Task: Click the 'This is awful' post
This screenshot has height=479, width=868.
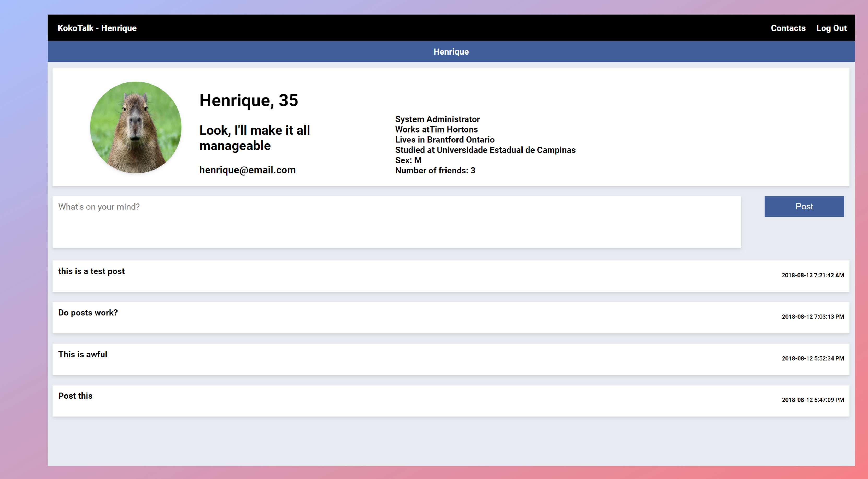Action: pos(83,355)
